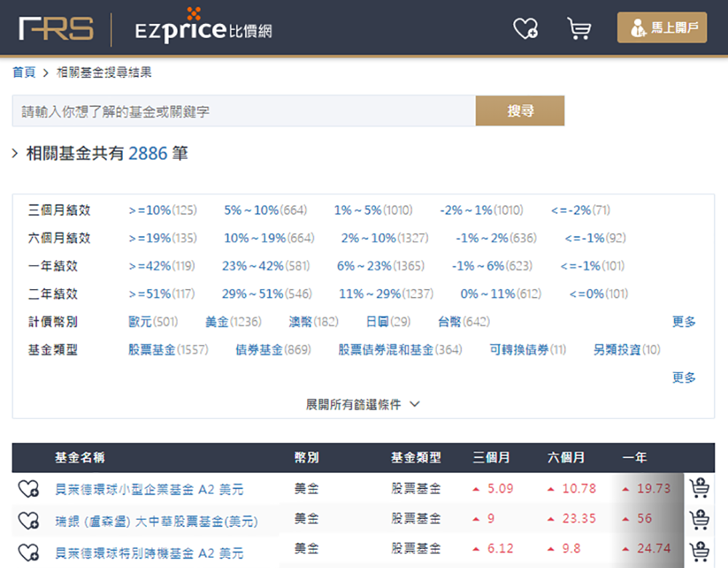728x568 pixels.
Task: Filter three-month performance 1%~5%
Action: (373, 210)
